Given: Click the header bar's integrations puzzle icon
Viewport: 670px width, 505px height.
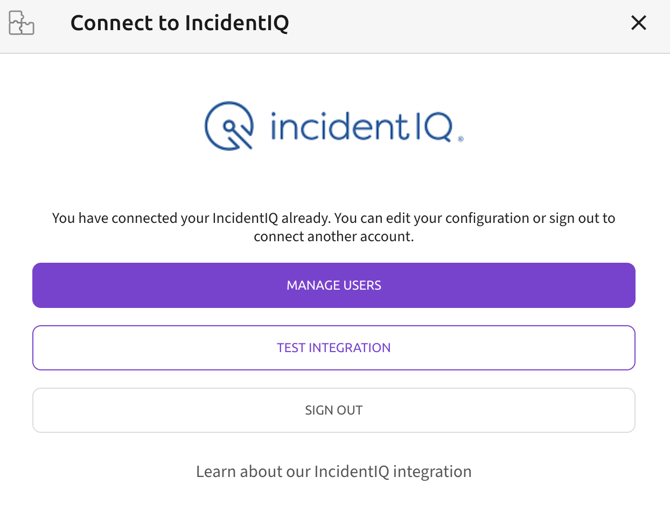Looking at the screenshot, I should (21, 23).
